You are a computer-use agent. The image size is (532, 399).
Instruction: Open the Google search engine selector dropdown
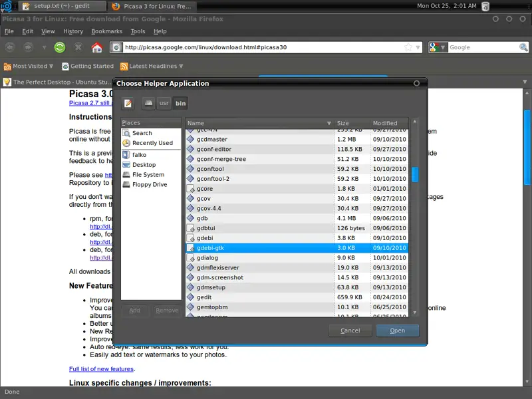point(438,47)
